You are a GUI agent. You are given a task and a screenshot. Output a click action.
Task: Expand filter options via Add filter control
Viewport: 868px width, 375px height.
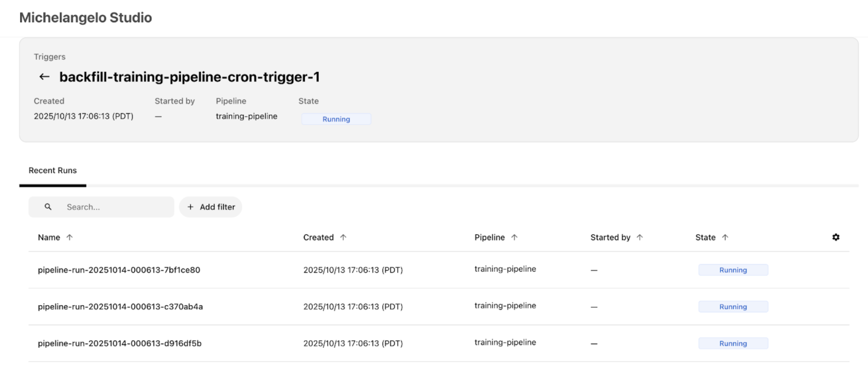210,207
